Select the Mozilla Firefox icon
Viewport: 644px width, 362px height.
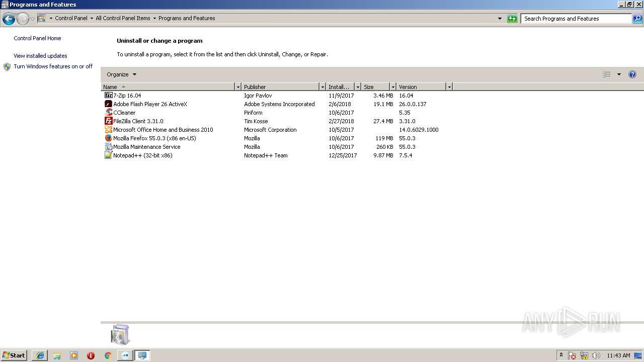(108, 138)
